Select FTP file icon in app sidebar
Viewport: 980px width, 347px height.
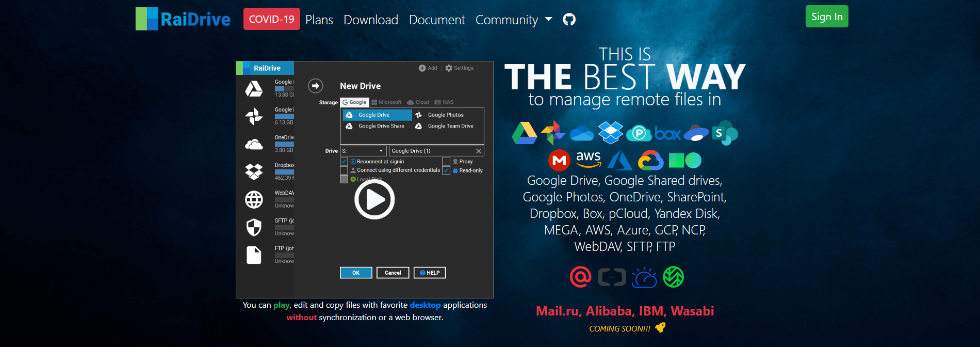[x=254, y=255]
